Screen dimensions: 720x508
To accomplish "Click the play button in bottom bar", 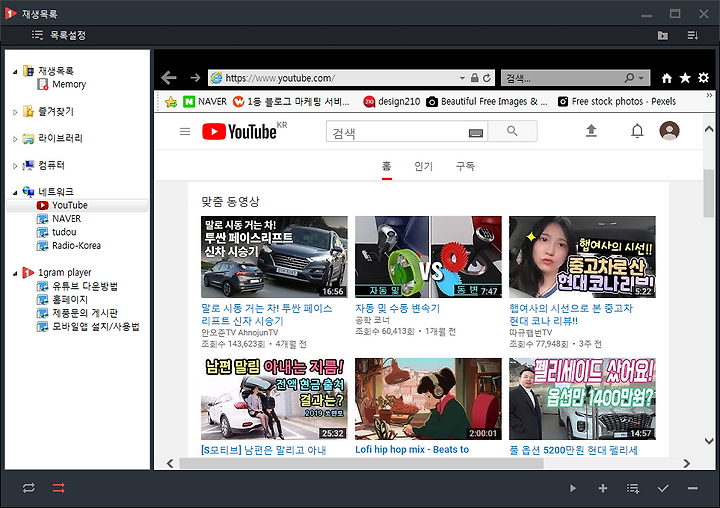I will pyautogui.click(x=573, y=488).
